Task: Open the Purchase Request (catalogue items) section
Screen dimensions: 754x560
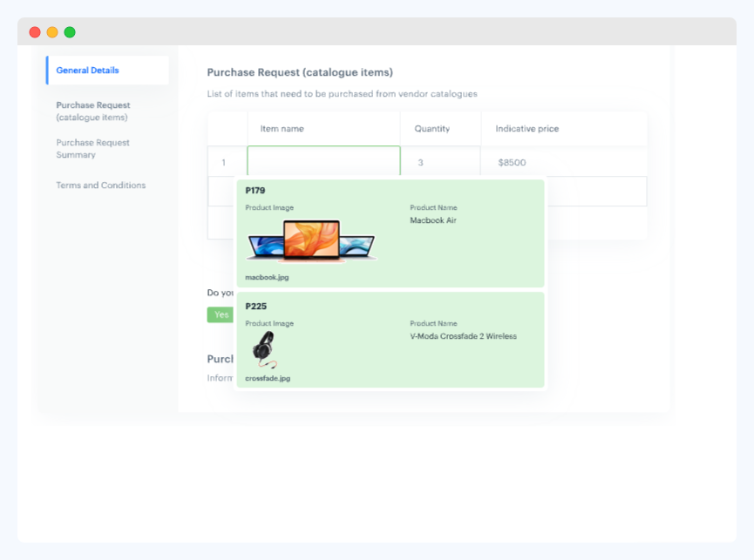Action: (92, 111)
